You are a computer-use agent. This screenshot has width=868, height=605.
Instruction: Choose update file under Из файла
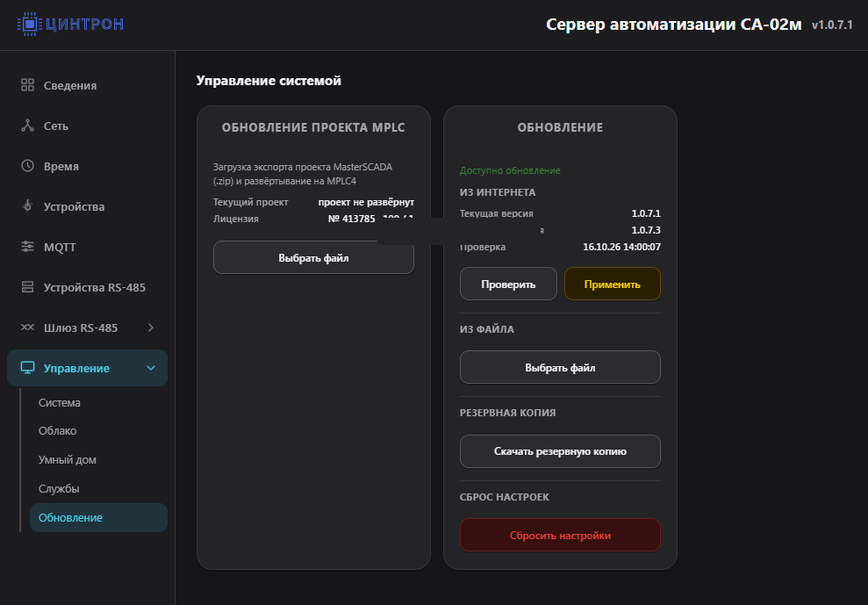560,367
